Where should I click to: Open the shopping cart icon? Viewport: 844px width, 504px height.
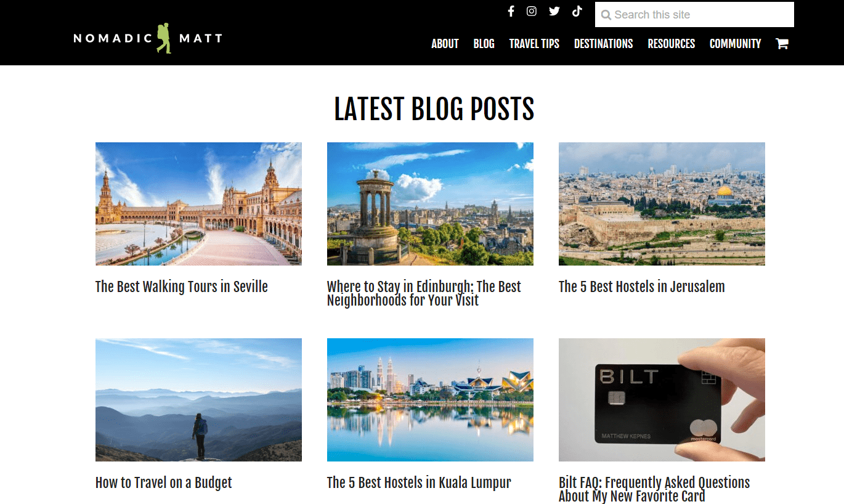pos(782,44)
